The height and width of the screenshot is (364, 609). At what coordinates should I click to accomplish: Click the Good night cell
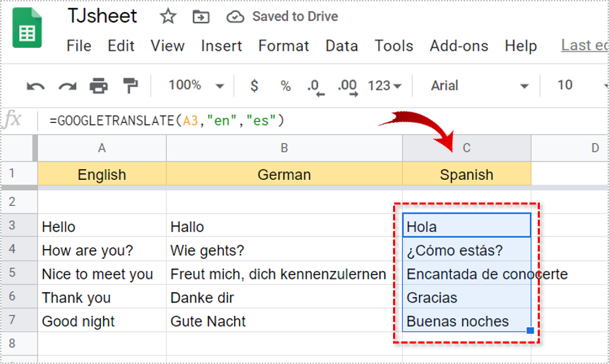pos(102,320)
